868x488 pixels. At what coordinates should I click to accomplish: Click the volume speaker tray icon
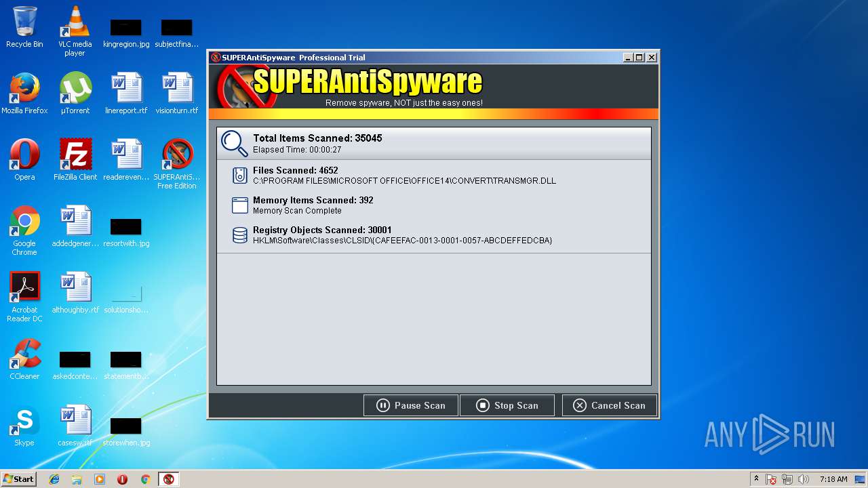click(x=804, y=479)
